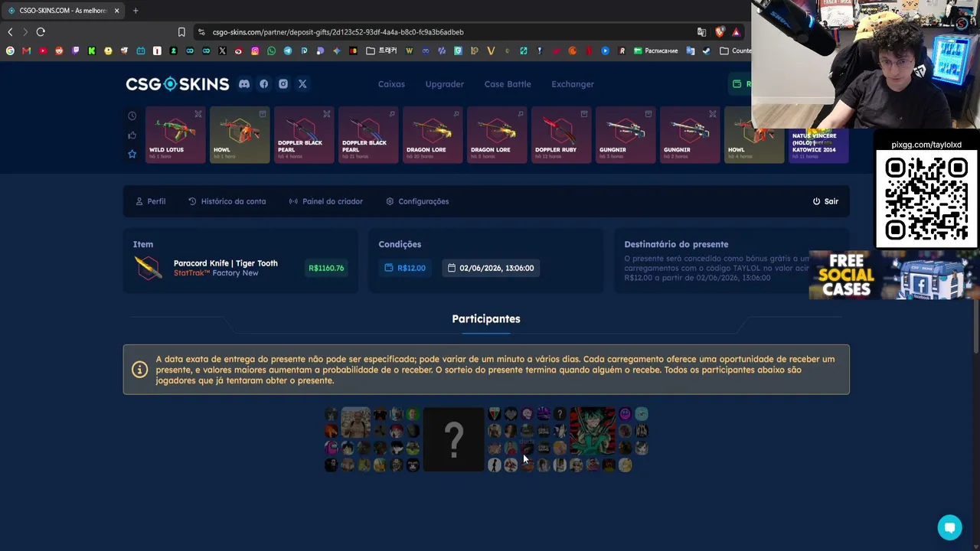
Task: Click the Paracord Knife Tiger Tooth item image
Action: (x=148, y=268)
